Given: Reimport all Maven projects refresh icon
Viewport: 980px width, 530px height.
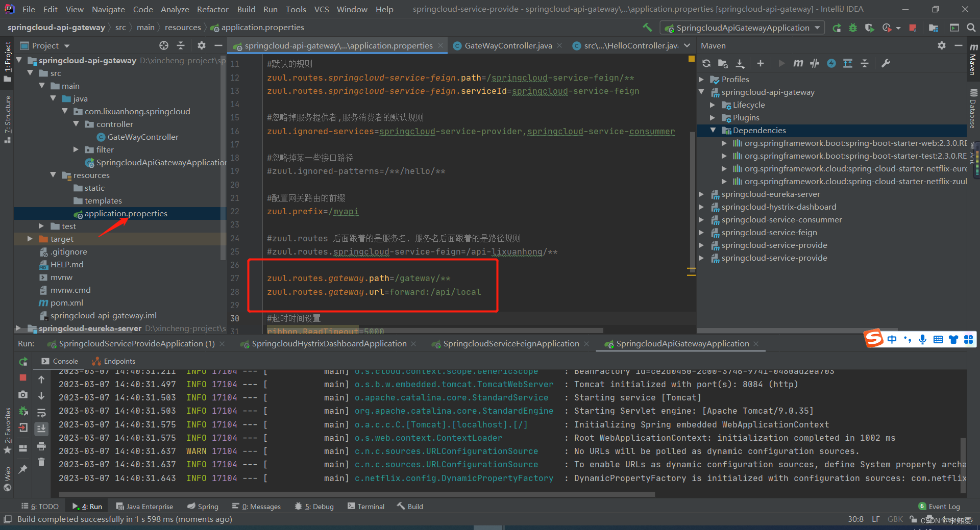Looking at the screenshot, I should [706, 63].
